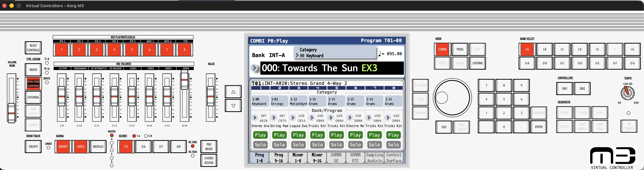
Task: Click the CUTOFF mix volume slider
Action: click(x=61, y=96)
